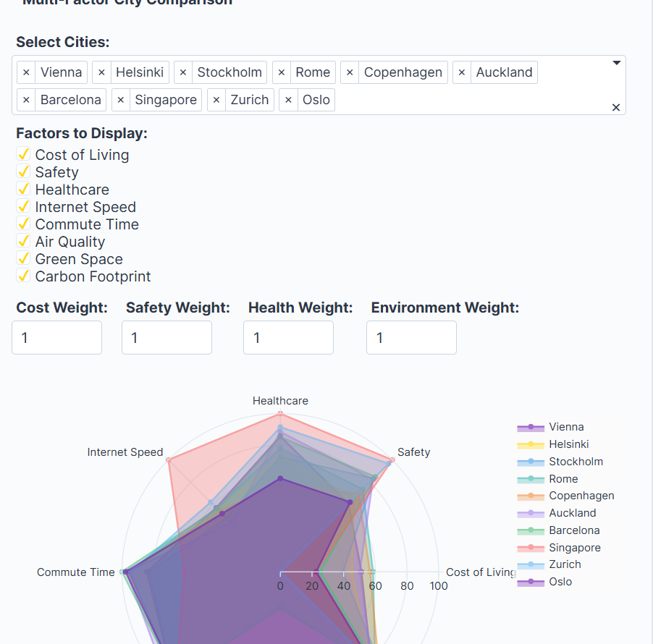Viewport: 653px width, 644px height.
Task: Remove Vienna from the selected cities
Action: 26,72
